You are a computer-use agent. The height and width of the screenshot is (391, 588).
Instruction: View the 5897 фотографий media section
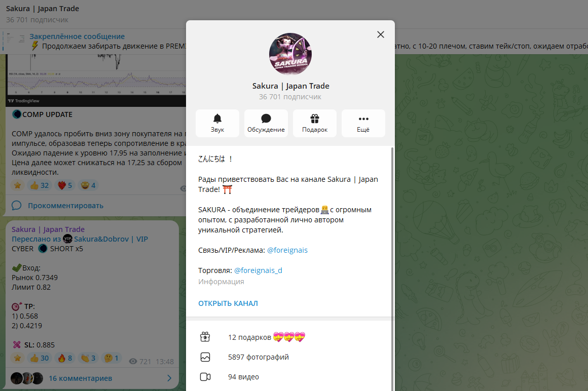[289, 357]
